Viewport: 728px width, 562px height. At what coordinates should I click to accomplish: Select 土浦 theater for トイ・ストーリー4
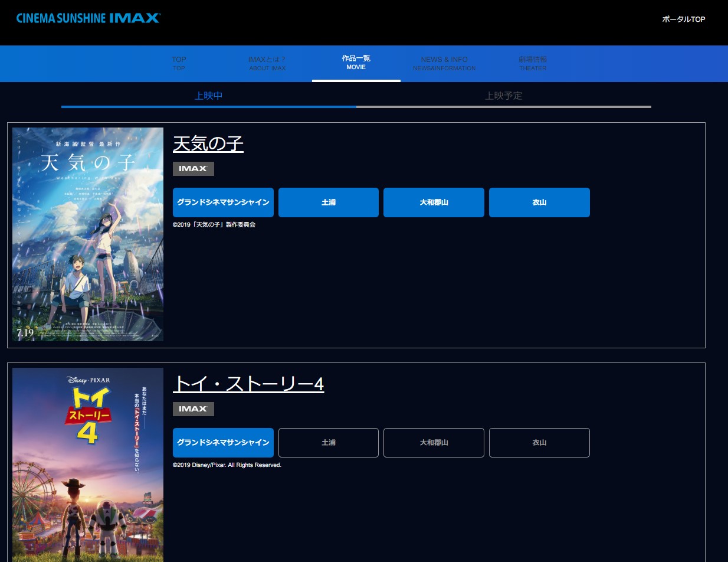pos(329,443)
